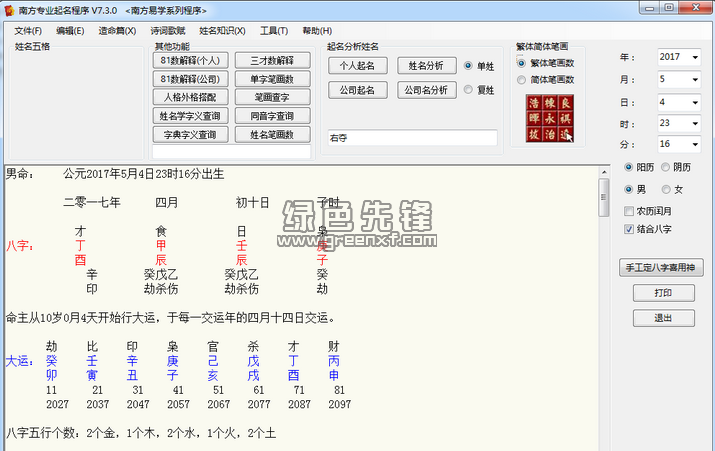The image size is (715, 451).
Task: Click the 姓名分析 button
Action: pyautogui.click(x=426, y=66)
